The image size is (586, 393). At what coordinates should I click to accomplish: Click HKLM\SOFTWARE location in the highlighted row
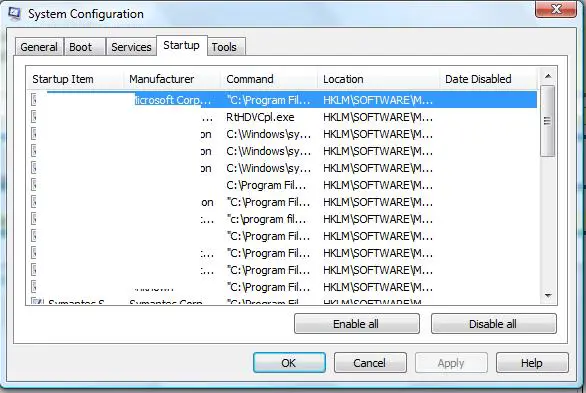(378, 100)
